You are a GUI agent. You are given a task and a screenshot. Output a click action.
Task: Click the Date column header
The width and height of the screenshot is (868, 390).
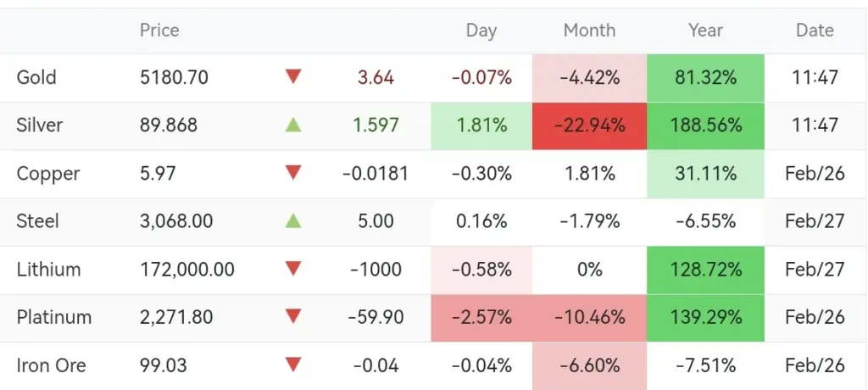(815, 31)
